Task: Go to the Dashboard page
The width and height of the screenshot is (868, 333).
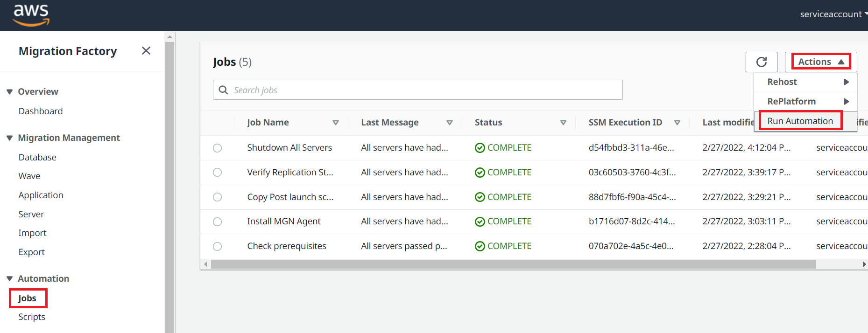Action: 41,111
